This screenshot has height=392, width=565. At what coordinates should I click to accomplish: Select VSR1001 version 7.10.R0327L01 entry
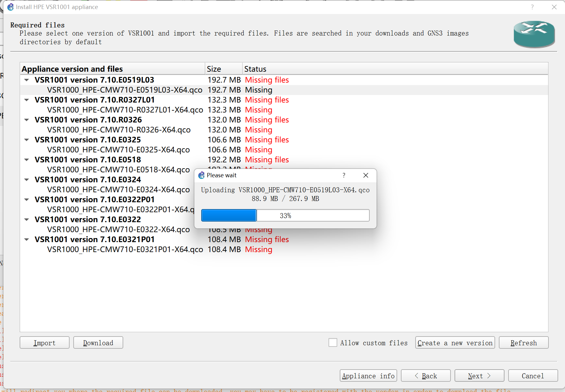pos(95,100)
